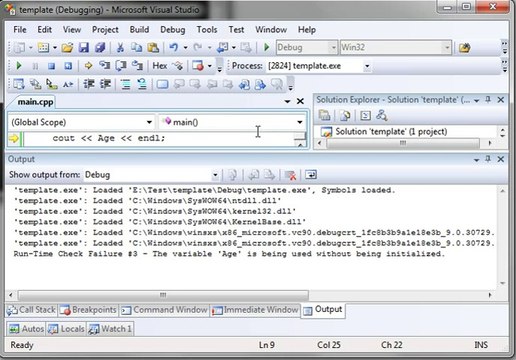Increase line indent icon

coord(105,84)
